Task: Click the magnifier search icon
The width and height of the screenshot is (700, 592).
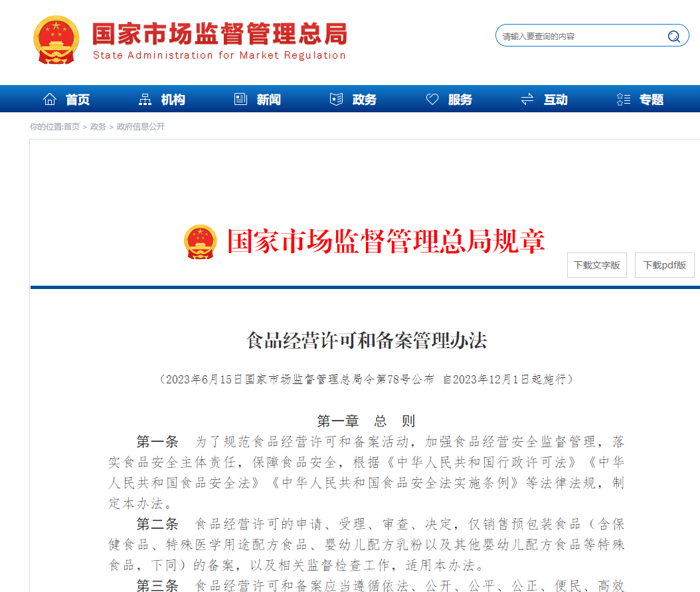Action: point(673,36)
